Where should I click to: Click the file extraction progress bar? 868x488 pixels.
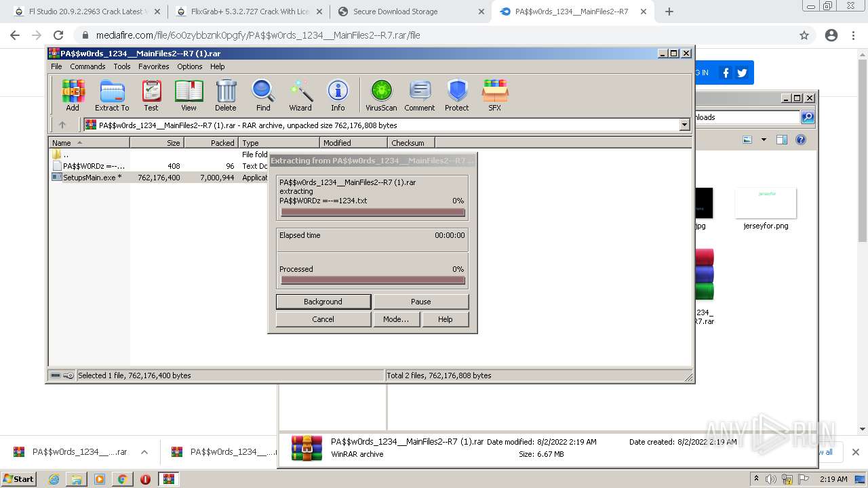click(373, 212)
